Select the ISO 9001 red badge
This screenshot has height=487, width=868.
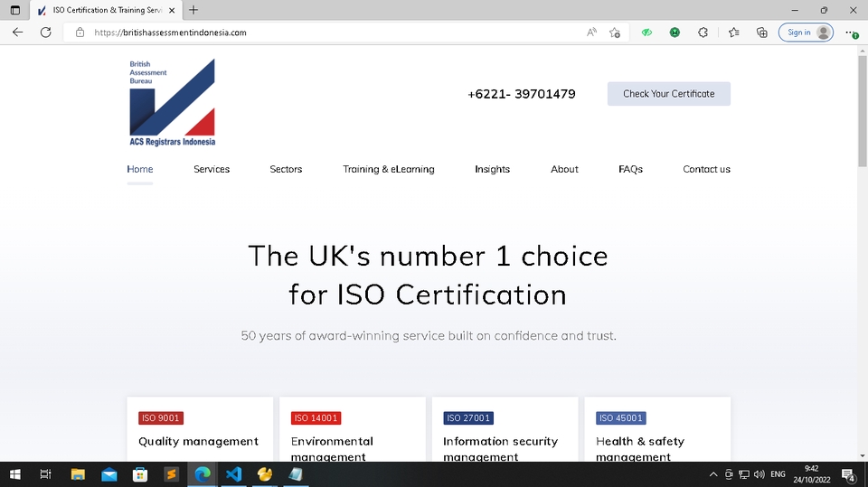pyautogui.click(x=161, y=417)
